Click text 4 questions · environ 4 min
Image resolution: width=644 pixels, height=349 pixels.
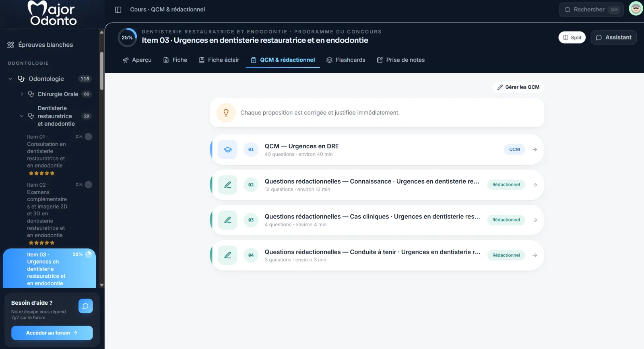295,225
